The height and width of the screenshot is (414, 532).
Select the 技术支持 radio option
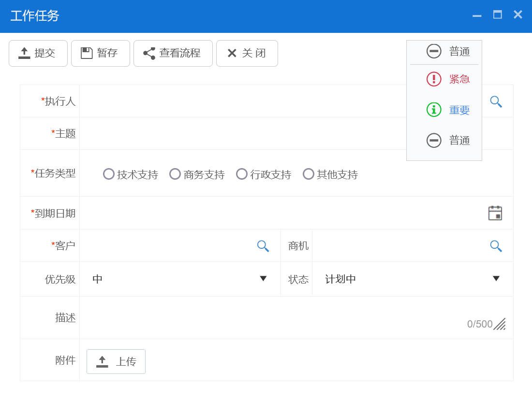coord(109,174)
